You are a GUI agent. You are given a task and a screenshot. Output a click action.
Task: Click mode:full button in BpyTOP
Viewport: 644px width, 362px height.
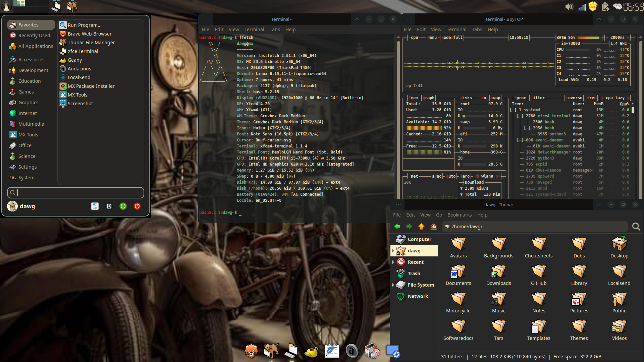tap(452, 38)
